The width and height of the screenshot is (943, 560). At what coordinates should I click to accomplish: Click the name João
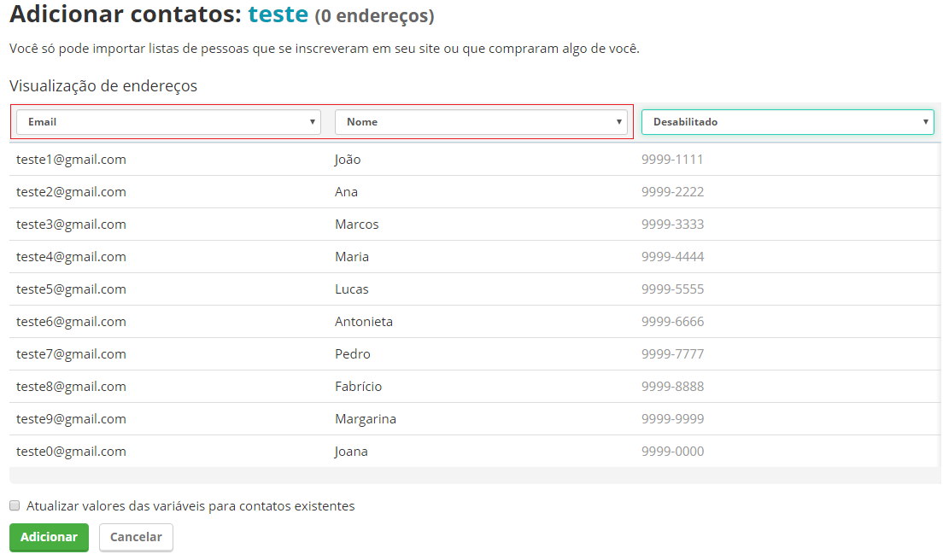point(348,160)
